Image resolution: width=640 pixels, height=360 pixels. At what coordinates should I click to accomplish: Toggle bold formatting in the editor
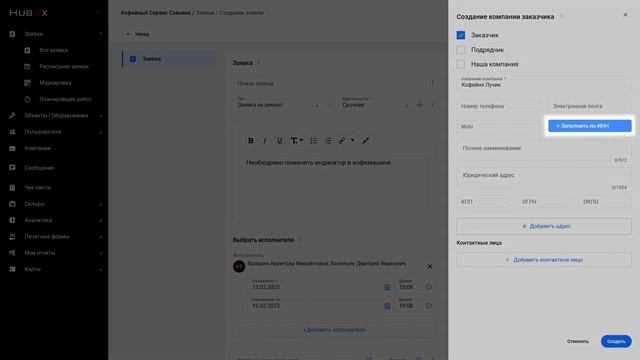251,140
